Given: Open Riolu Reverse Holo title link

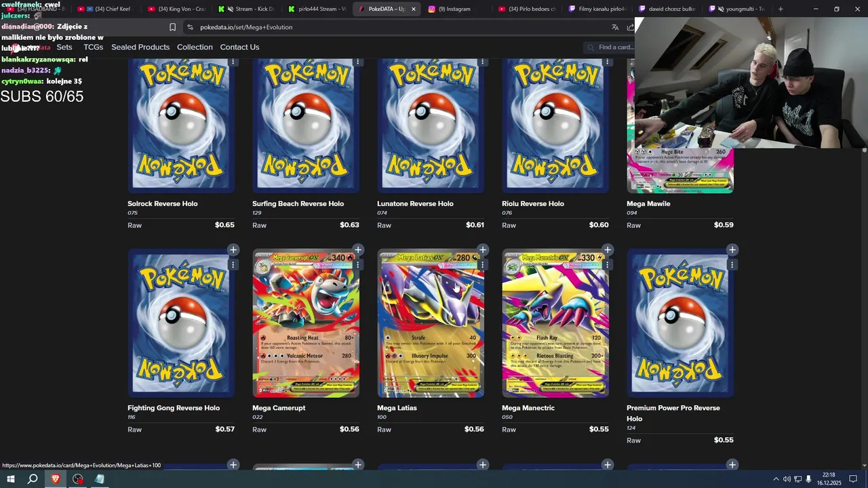Looking at the screenshot, I should (533, 203).
